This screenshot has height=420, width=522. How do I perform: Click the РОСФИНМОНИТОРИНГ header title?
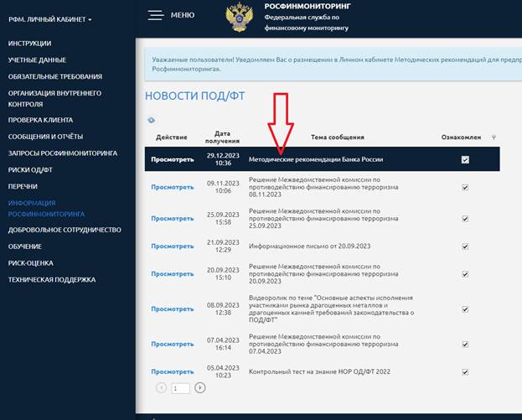(x=308, y=7)
